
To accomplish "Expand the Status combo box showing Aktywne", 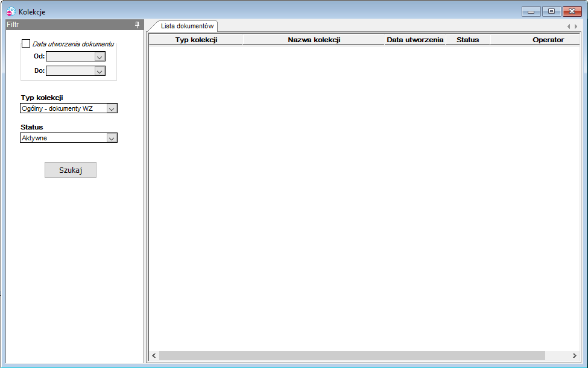I will click(x=112, y=138).
